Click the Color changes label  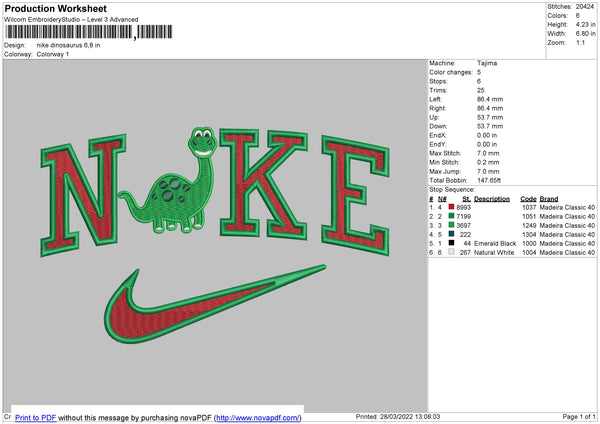point(451,72)
